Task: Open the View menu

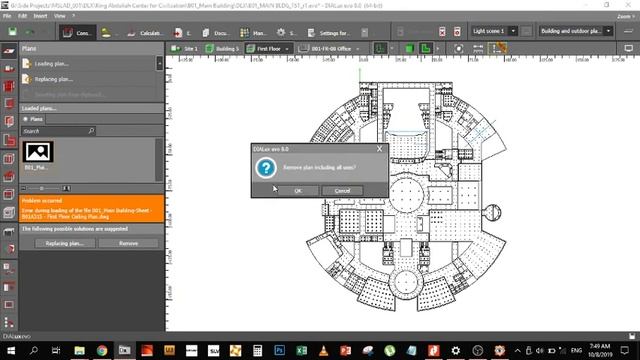Action: (x=60, y=16)
